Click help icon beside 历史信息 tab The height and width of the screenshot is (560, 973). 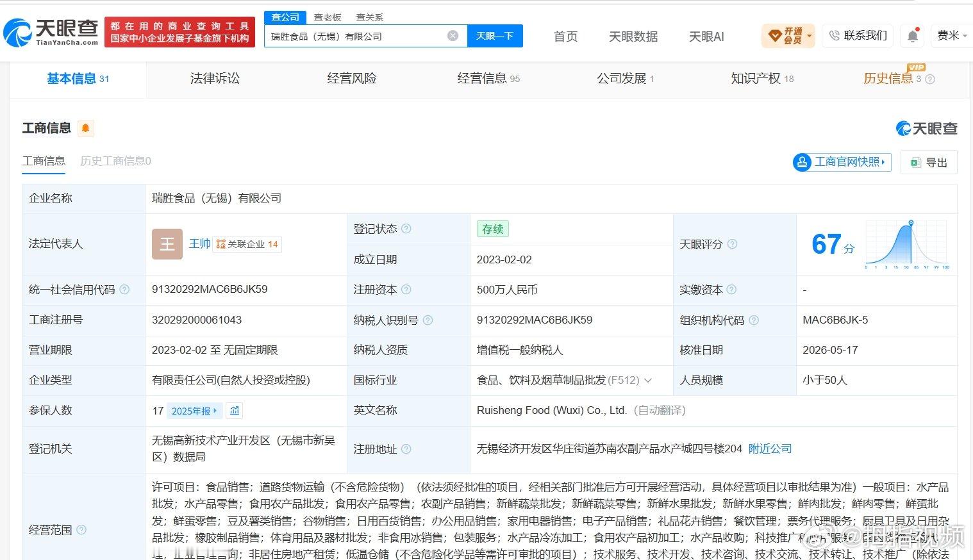click(x=930, y=79)
